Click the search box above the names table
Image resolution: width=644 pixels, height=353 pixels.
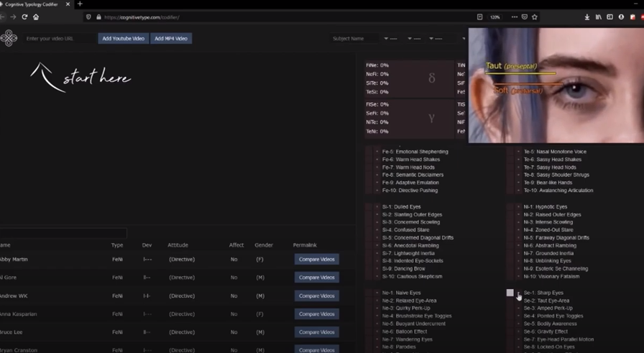tap(63, 233)
